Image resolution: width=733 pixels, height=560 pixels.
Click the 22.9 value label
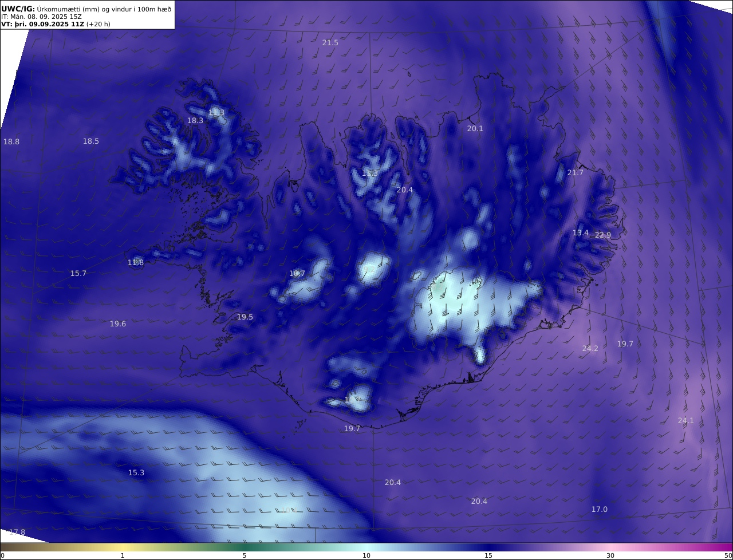[x=603, y=235]
